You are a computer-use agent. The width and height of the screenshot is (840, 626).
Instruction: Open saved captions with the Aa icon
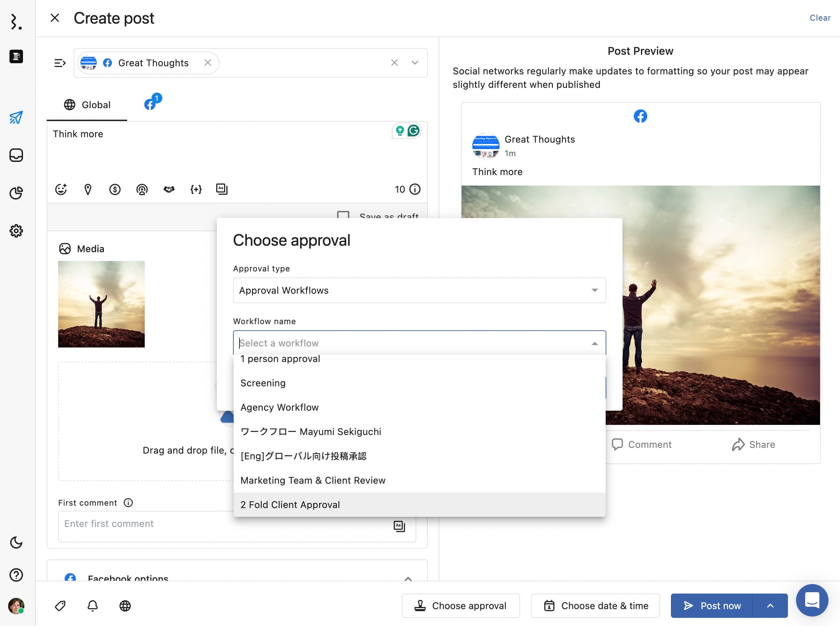tap(222, 189)
